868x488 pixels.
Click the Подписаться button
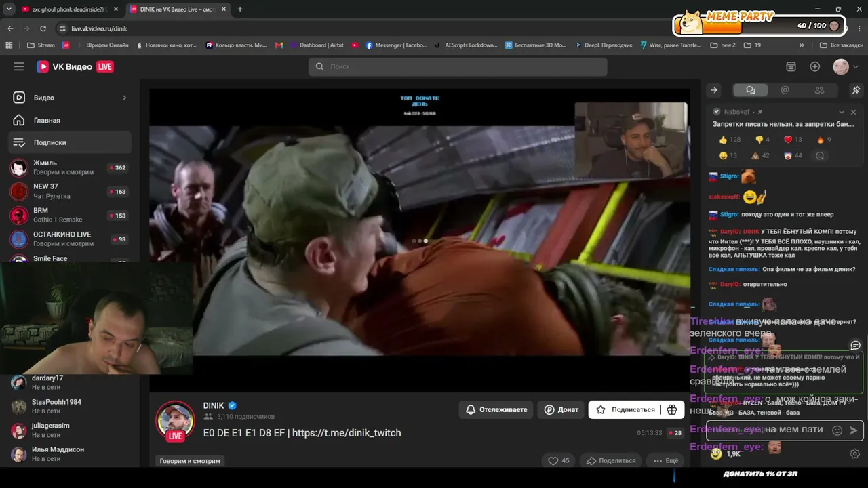[625, 409]
